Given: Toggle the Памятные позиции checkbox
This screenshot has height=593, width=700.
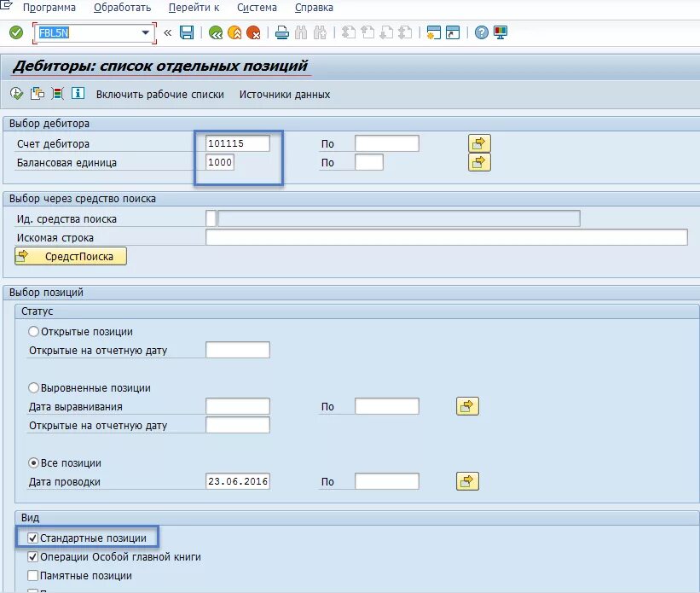Looking at the screenshot, I should 32,576.
